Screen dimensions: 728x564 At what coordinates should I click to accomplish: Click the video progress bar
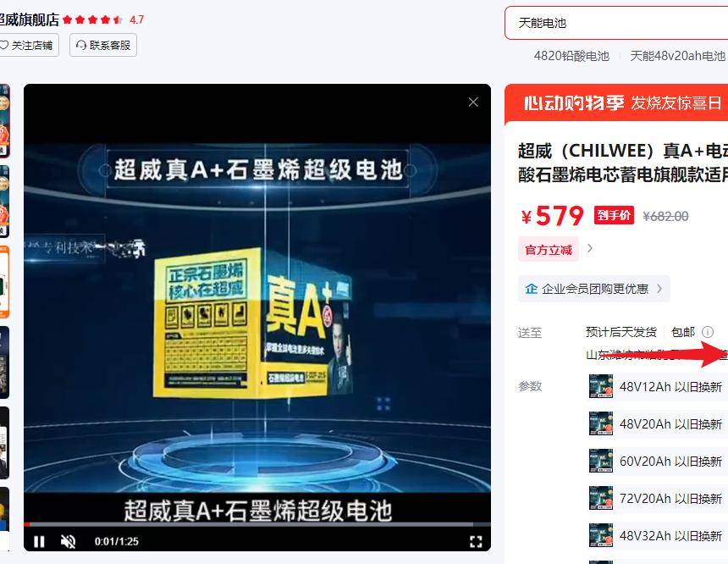(254, 524)
